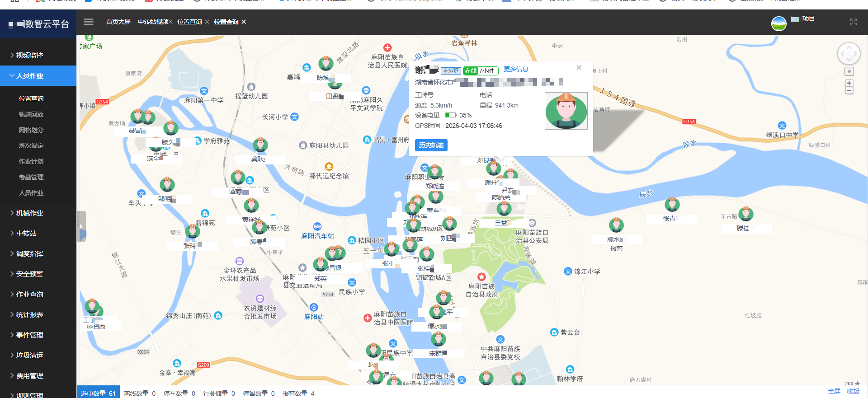Click the 历史轨迹 button in popup
Image resolution: width=868 pixels, height=398 pixels.
(x=431, y=145)
